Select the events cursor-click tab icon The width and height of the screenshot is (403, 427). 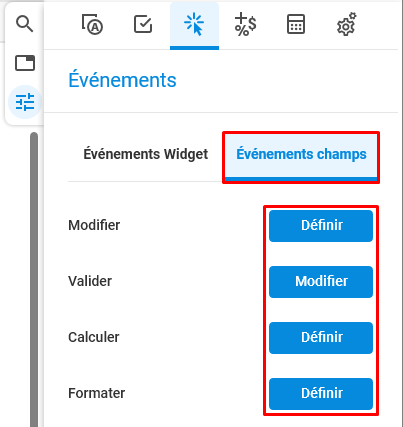point(194,25)
